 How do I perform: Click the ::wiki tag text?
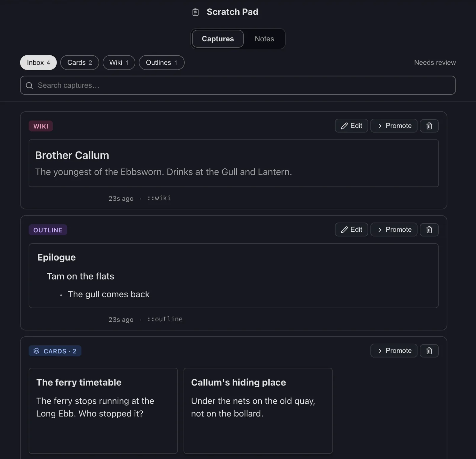coord(159,198)
